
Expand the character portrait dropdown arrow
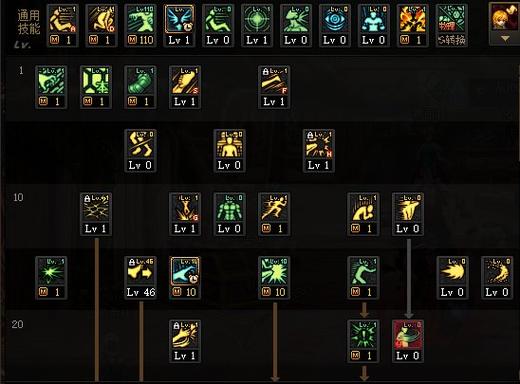(505, 39)
